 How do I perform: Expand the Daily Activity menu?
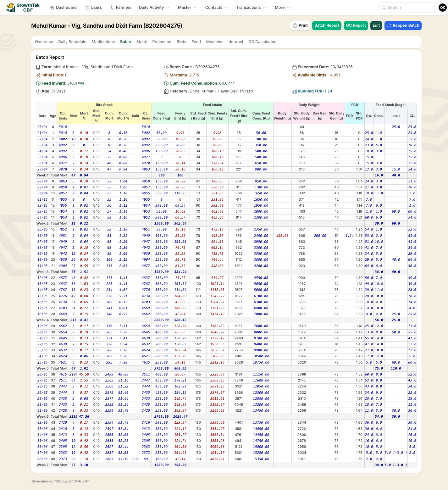[154, 8]
